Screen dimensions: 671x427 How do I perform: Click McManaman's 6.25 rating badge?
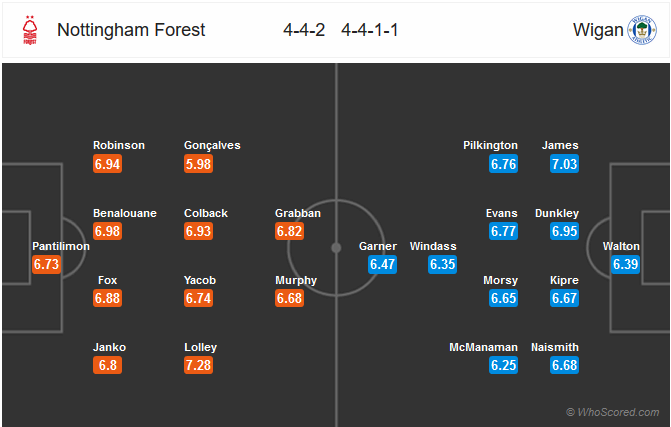[x=504, y=365]
